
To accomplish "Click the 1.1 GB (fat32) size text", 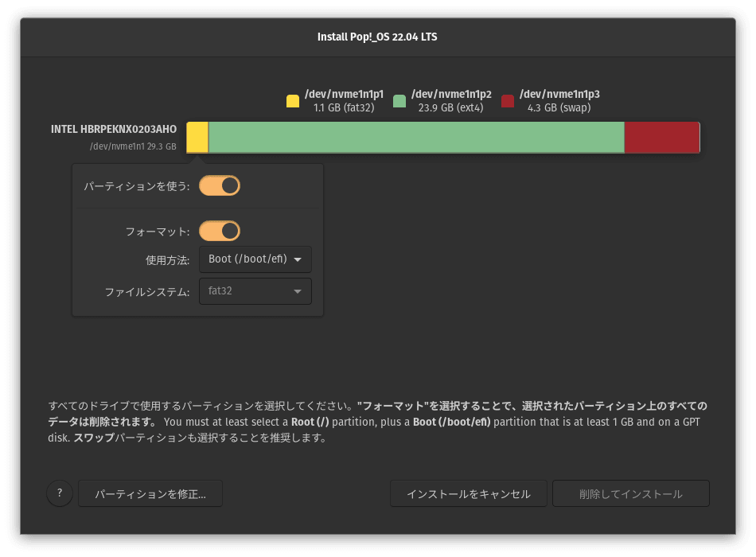I will 344,107.
